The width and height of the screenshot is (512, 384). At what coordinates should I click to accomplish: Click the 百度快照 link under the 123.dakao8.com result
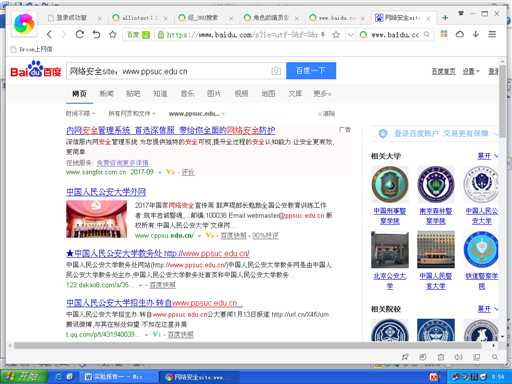[162, 285]
